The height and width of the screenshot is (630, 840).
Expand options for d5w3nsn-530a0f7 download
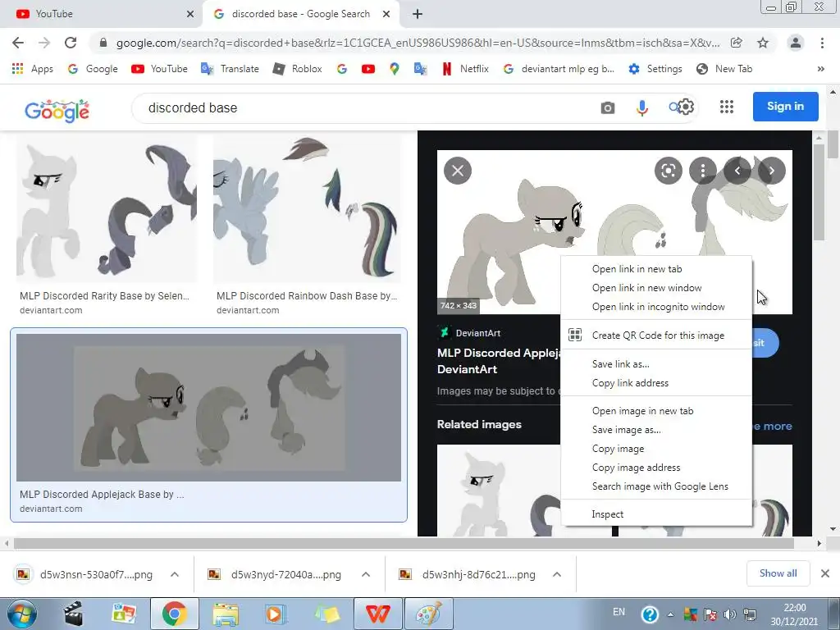pos(175,574)
